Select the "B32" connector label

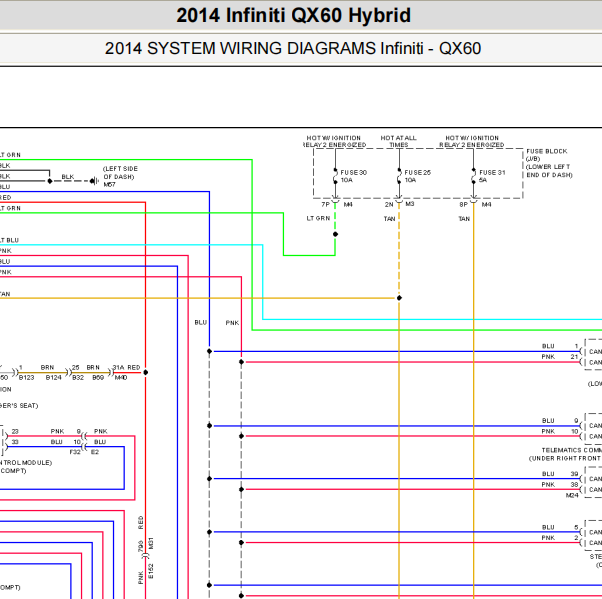click(78, 378)
